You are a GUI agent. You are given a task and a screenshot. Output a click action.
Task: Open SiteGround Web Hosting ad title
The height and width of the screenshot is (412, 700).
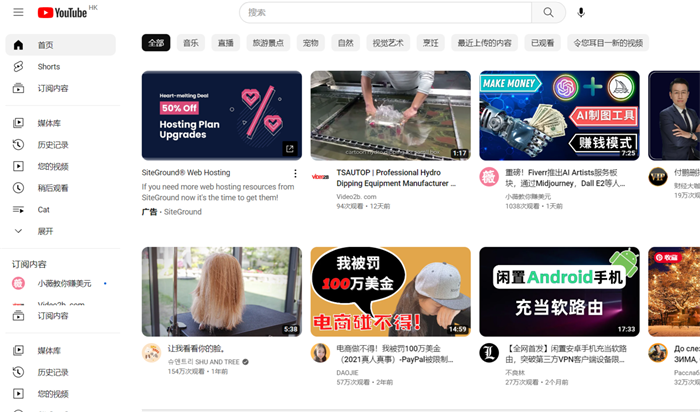point(186,174)
